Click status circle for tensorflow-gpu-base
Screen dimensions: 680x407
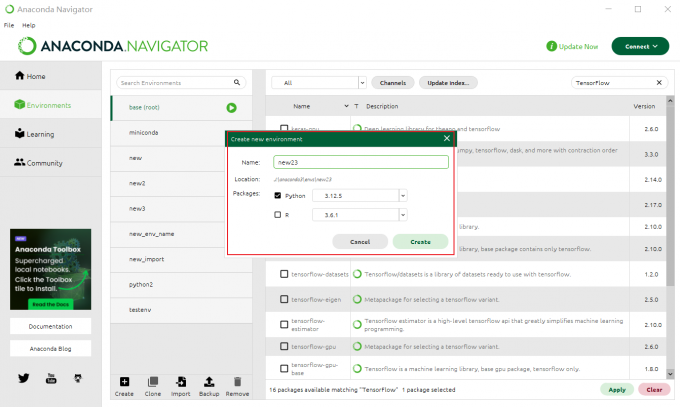[357, 368]
